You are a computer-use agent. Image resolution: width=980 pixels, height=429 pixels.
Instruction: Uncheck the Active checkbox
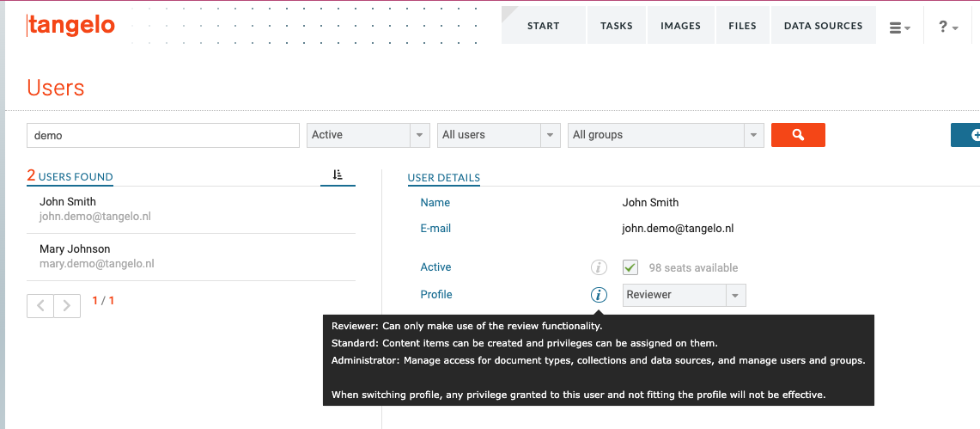click(x=630, y=267)
